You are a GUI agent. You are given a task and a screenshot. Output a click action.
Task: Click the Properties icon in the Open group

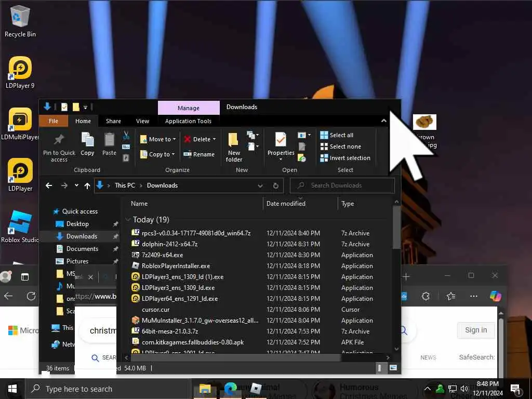tap(281, 139)
